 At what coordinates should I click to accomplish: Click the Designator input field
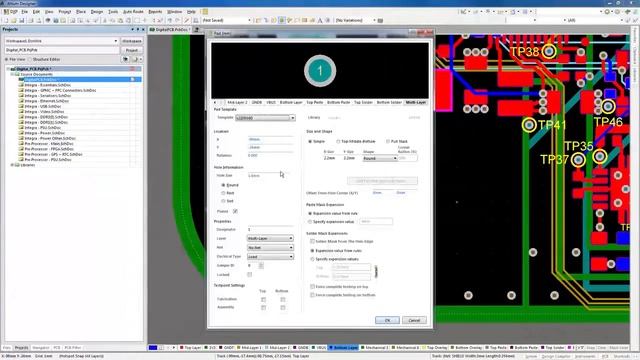[270, 229]
